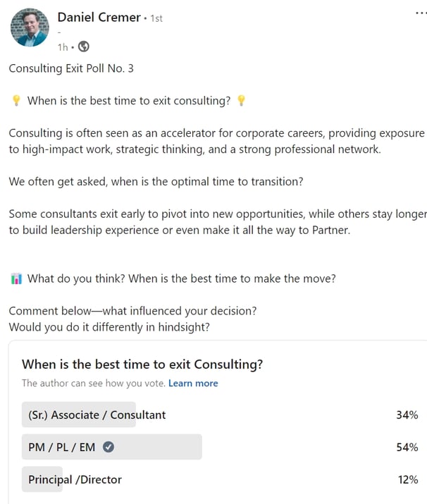Click the gray progress bar for Principal /Director

[42, 479]
